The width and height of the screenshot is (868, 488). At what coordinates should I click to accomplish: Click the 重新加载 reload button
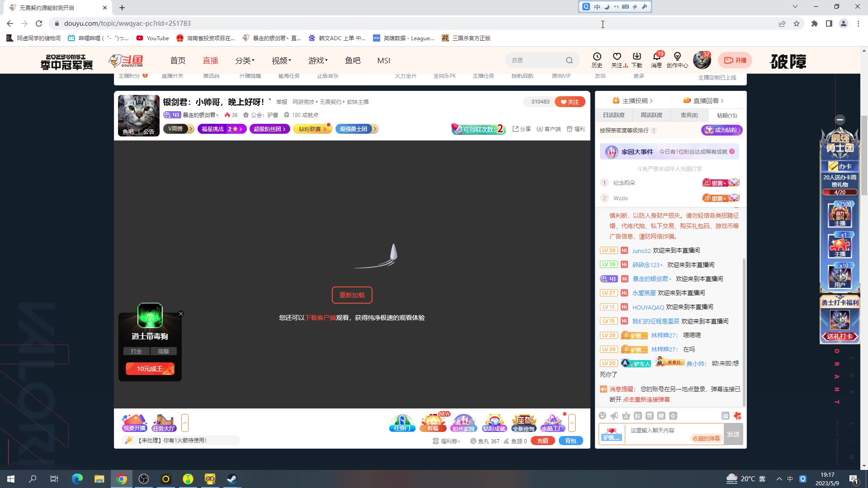tap(352, 295)
